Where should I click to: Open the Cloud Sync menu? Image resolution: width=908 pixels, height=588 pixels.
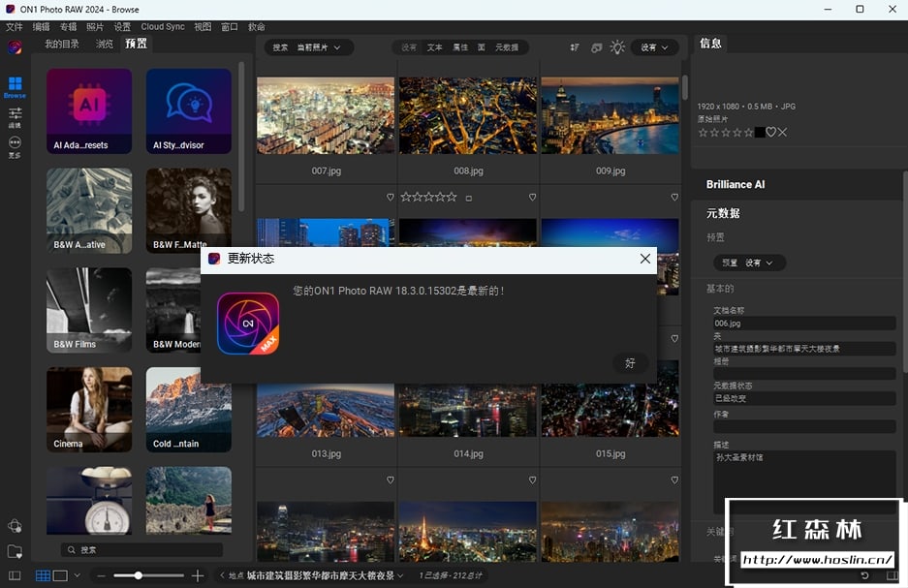[163, 26]
